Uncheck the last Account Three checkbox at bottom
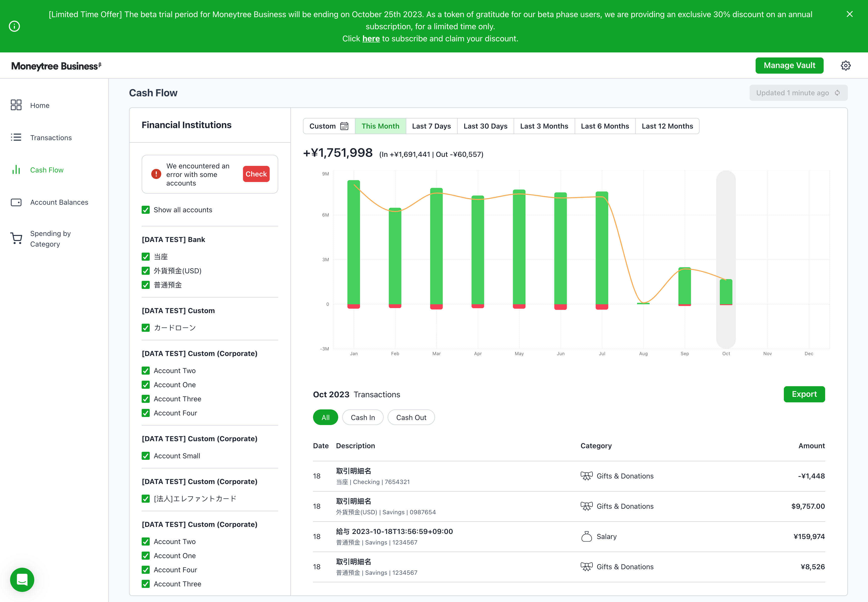Viewport: 868px width, 602px height. pos(145,584)
